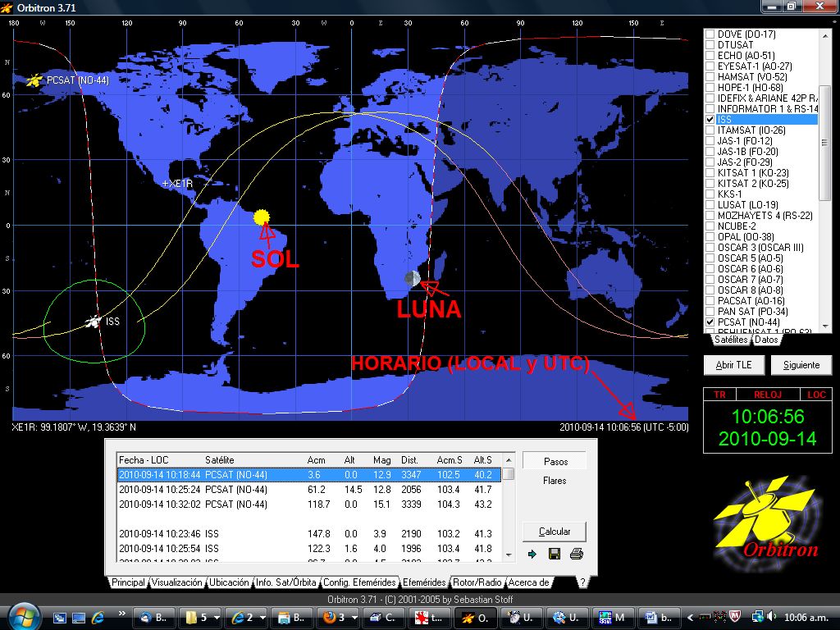Switch to the Orbitron taskbar button
Screen dimensions: 840x630
(475, 618)
